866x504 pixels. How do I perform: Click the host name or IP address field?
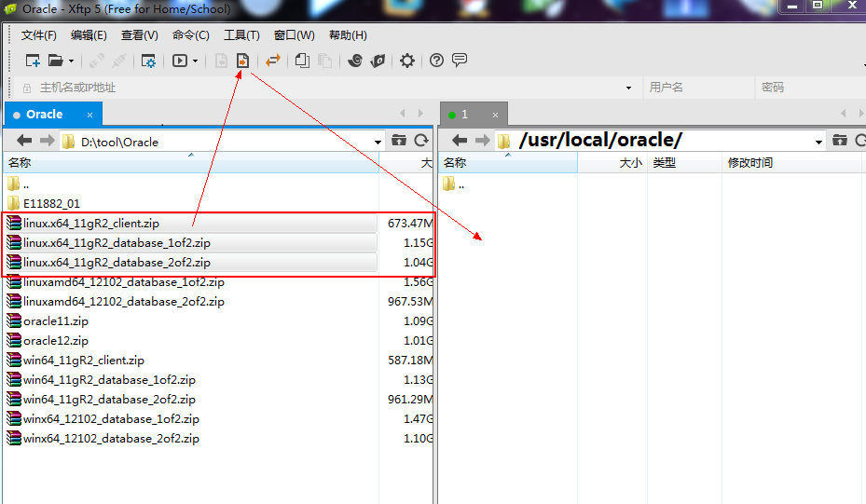click(326, 88)
